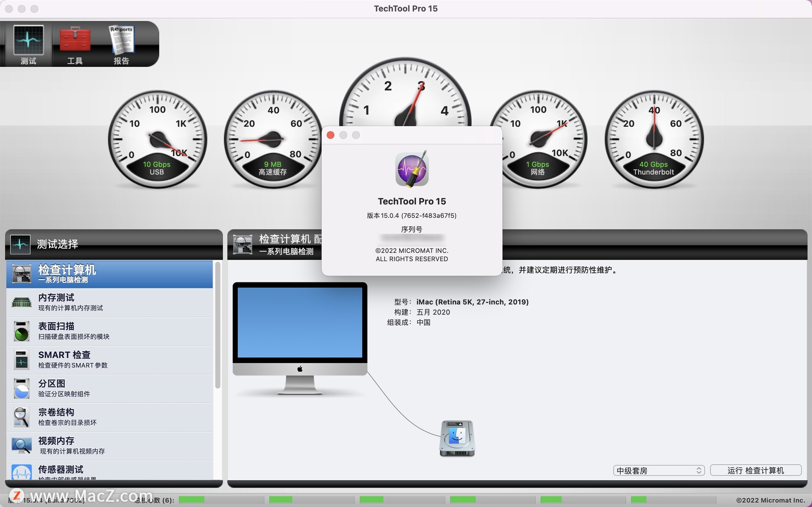The width and height of the screenshot is (812, 507).
Task: Open the 中级套房 suite dropdown
Action: (658, 470)
